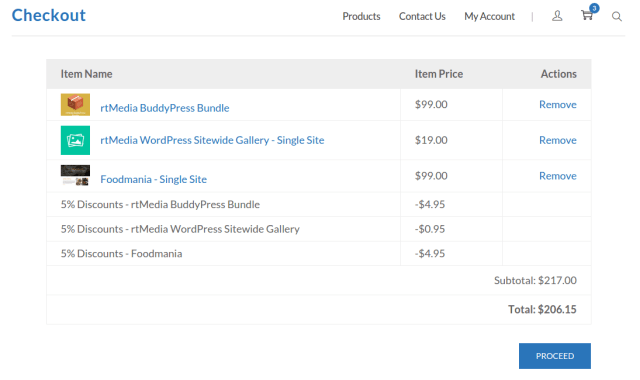This screenshot has height=380, width=640.
Task: Open rtMedia BuddyPress Bundle product link
Action: (165, 108)
